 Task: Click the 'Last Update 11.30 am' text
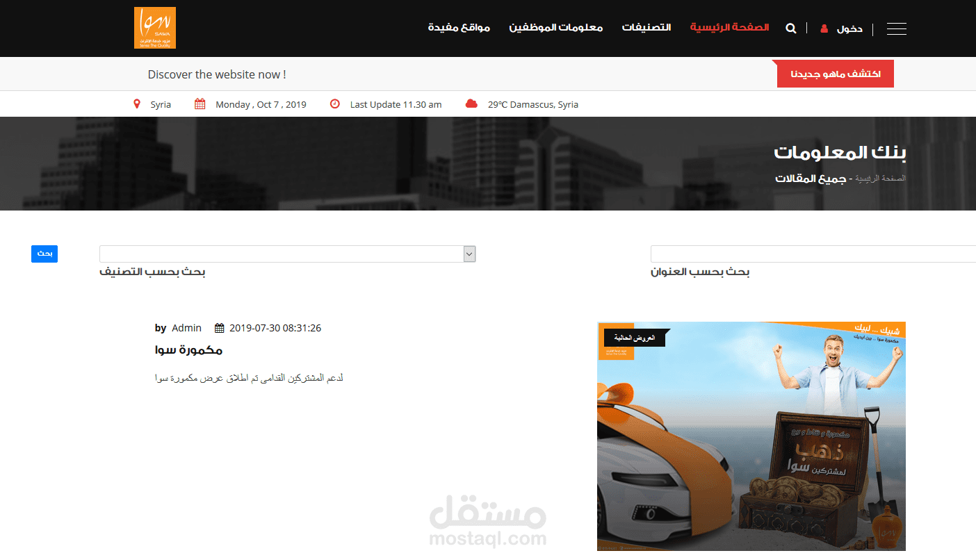[396, 104]
